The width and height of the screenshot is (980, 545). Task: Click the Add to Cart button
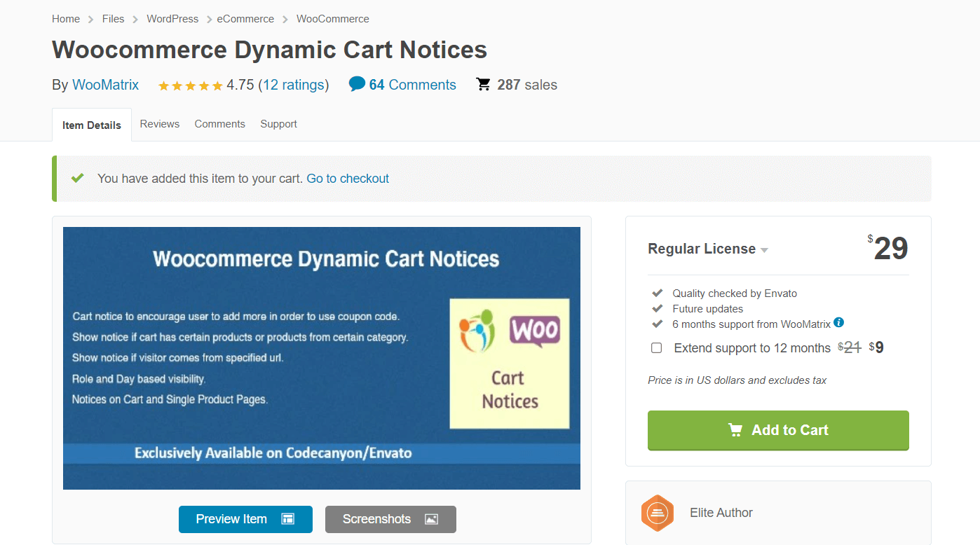pyautogui.click(x=778, y=430)
